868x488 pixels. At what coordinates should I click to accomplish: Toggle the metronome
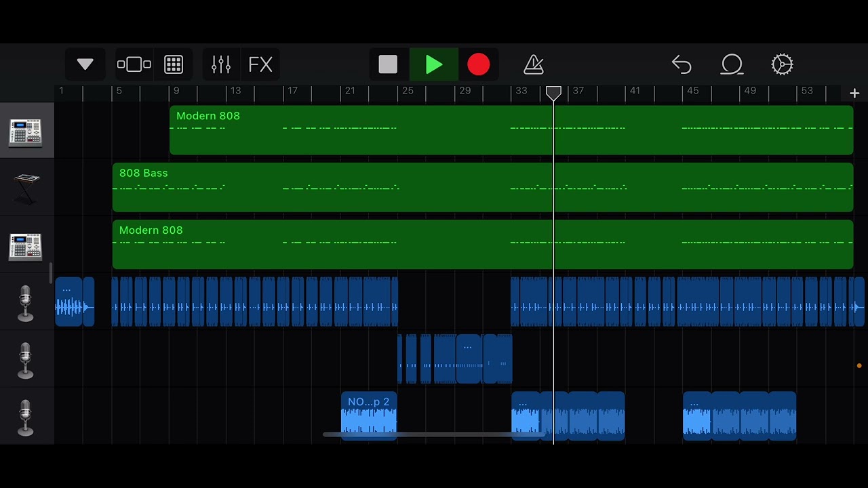[x=534, y=64]
